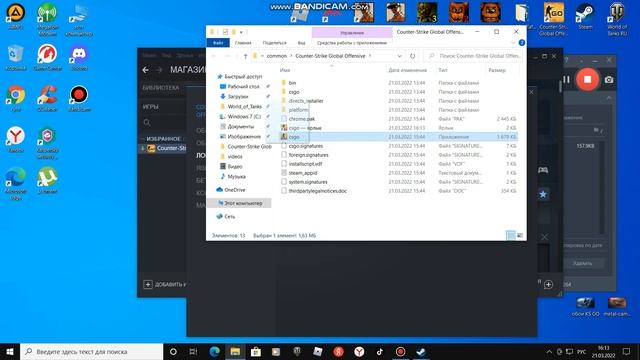640x360 pixels.
Task: Select Counter-Strike in Steam favorites list
Action: pyautogui.click(x=167, y=148)
